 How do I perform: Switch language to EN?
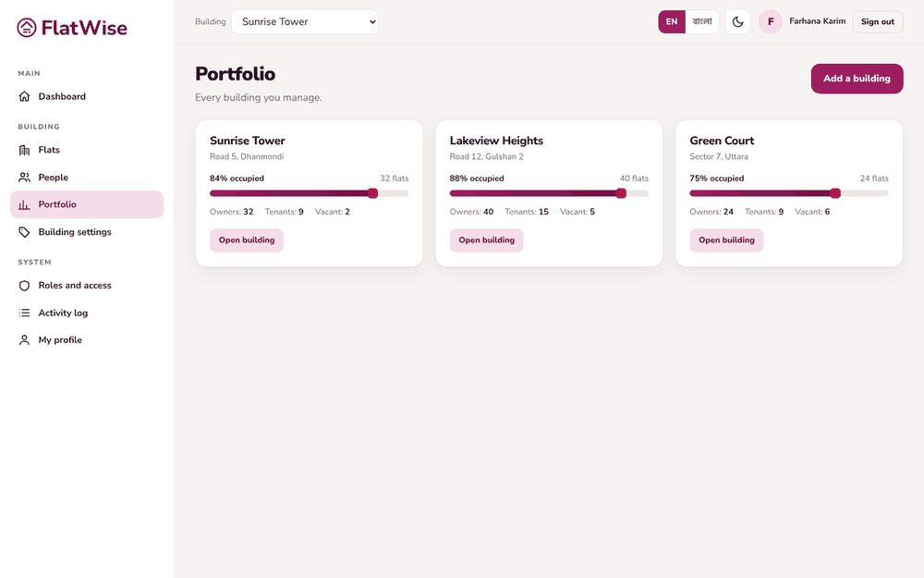click(x=672, y=22)
